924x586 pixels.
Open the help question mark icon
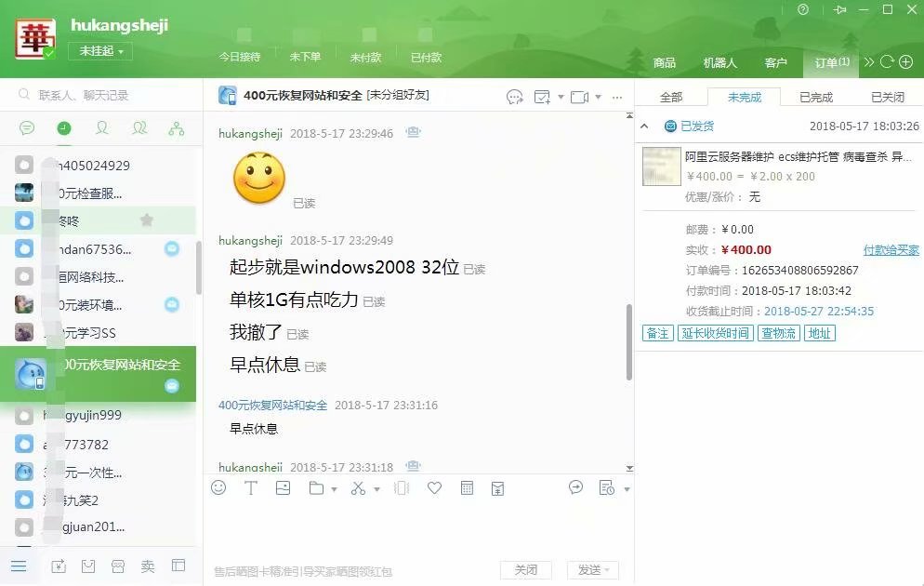(803, 9)
